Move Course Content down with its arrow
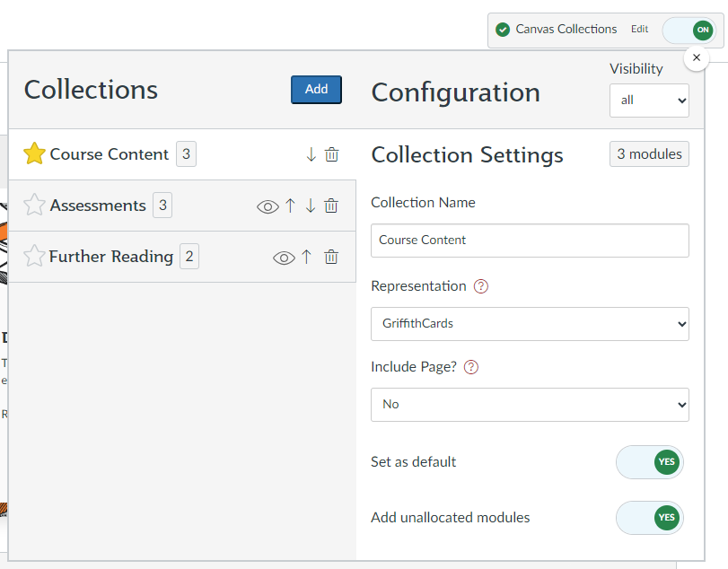Viewport: 728px width, 569px height. coord(311,154)
